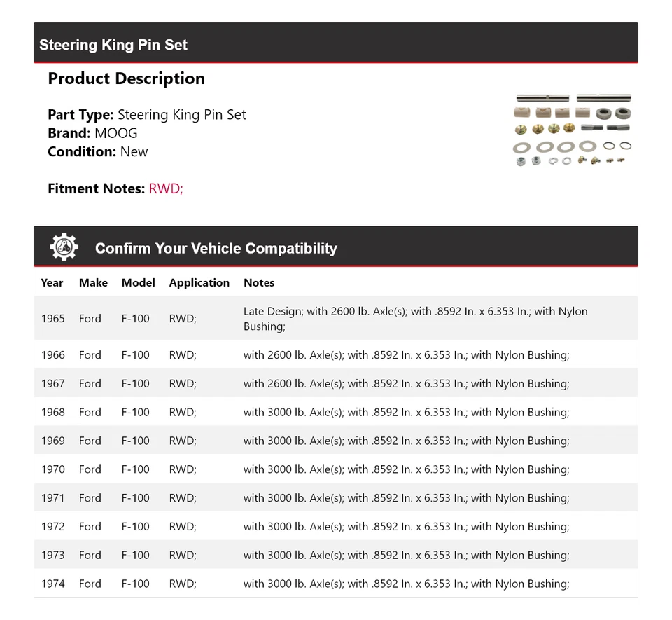Click the Application column header
This screenshot has height=620, width=672.
click(199, 283)
